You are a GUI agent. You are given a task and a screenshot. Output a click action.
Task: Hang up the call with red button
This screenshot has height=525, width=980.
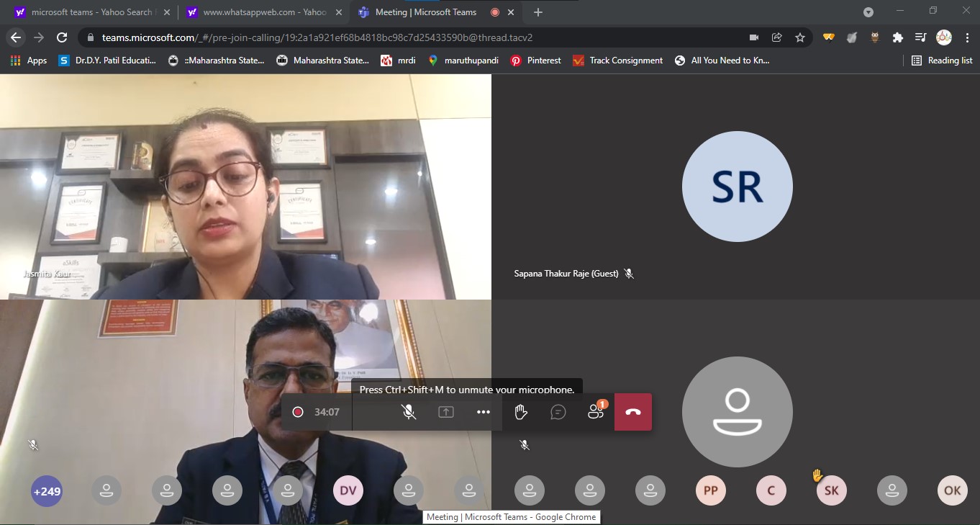coord(633,412)
